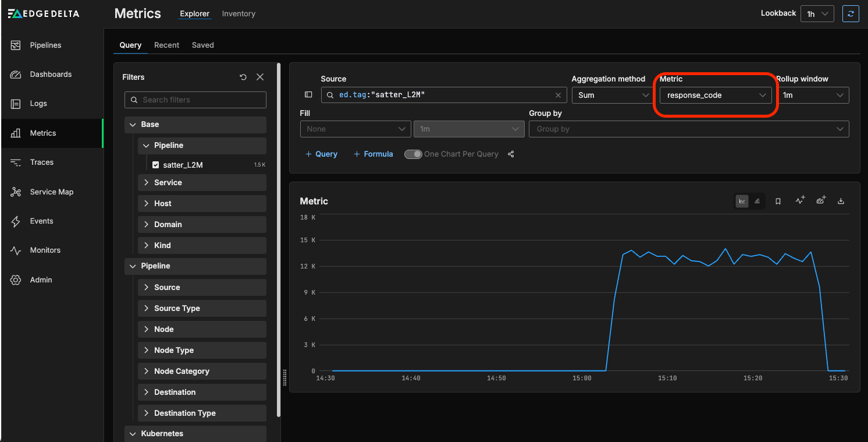Click the share icon next to One Chart Per Query
Viewport: 868px width, 442px height.
tap(511, 154)
